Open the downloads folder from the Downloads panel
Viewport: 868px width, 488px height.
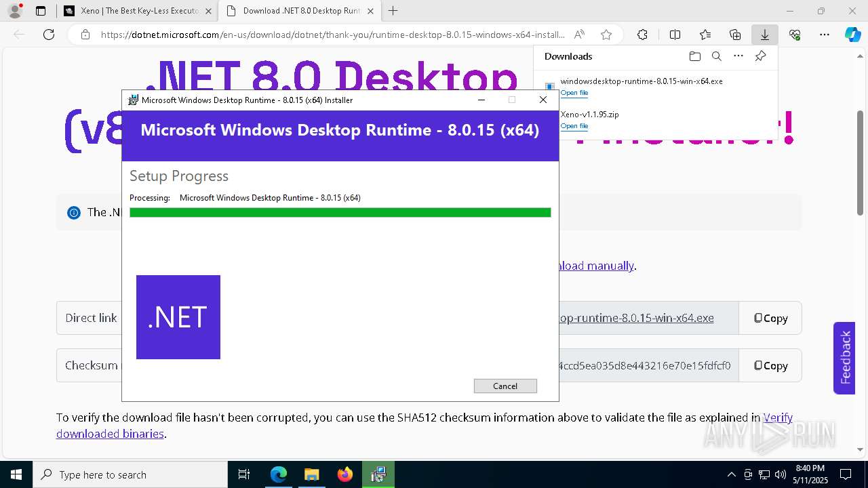tap(694, 56)
